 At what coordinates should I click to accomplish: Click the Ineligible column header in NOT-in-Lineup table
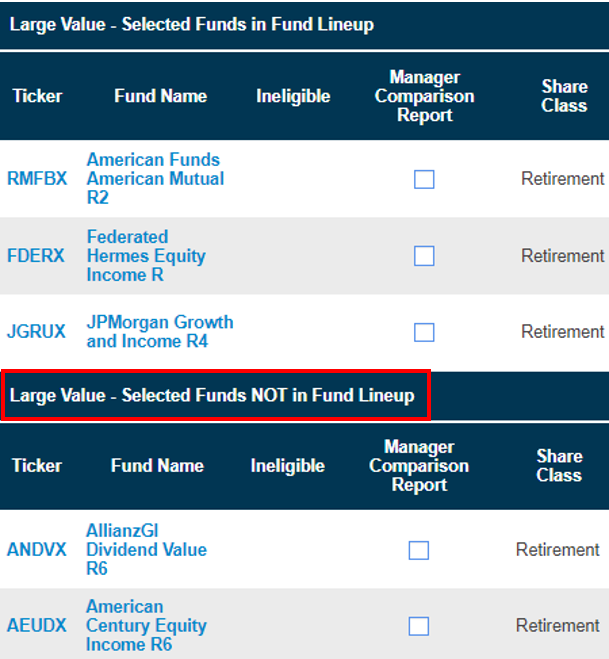[x=287, y=466]
